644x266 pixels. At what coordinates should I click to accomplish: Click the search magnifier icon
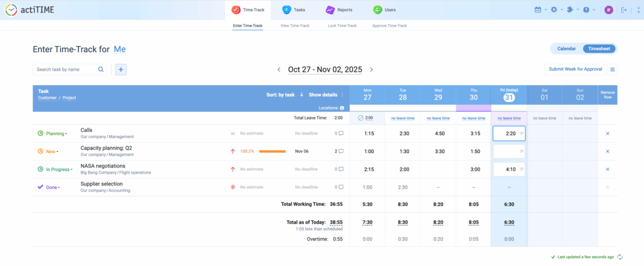(101, 70)
